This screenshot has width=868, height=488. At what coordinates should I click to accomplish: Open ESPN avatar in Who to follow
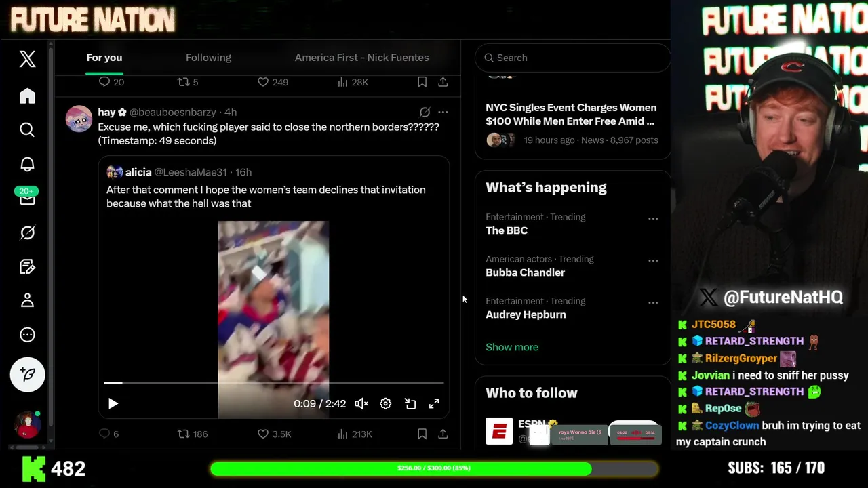[499, 431]
